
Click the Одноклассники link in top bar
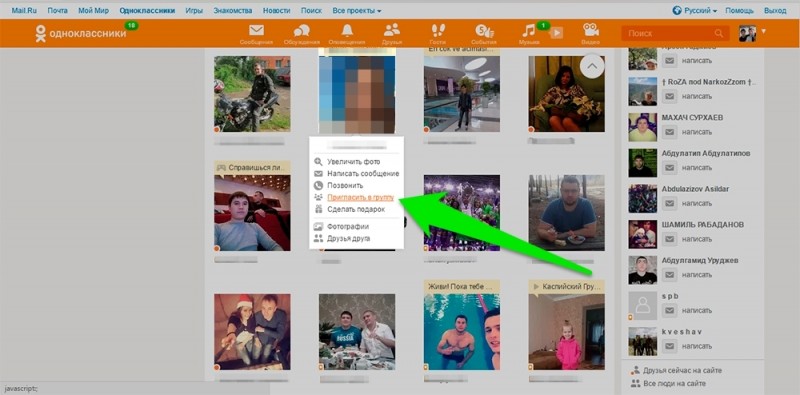pyautogui.click(x=147, y=10)
